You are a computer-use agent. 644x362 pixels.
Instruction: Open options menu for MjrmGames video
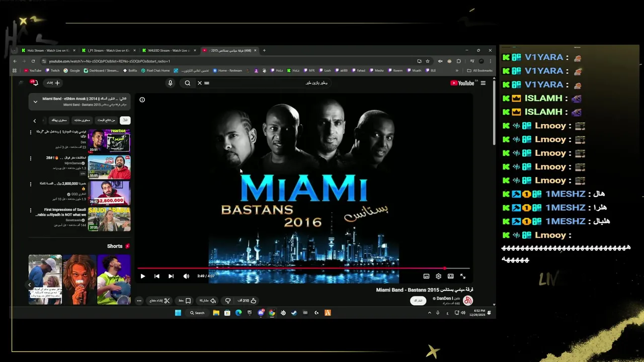[31, 158]
